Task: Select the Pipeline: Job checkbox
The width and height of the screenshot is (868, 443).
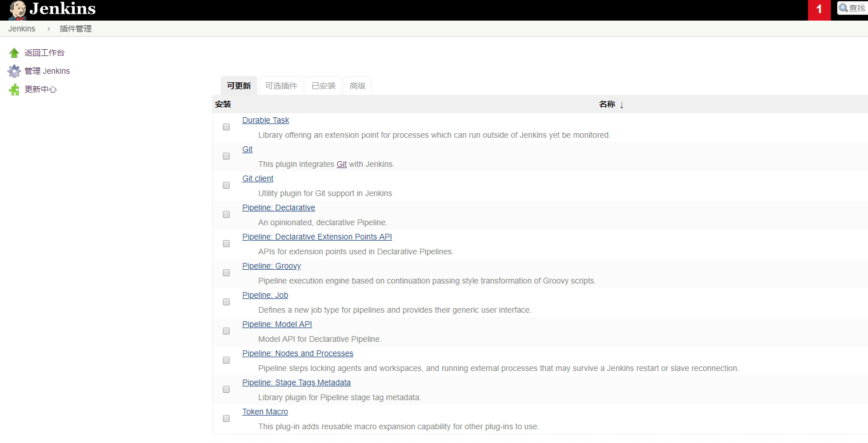Action: [226, 302]
